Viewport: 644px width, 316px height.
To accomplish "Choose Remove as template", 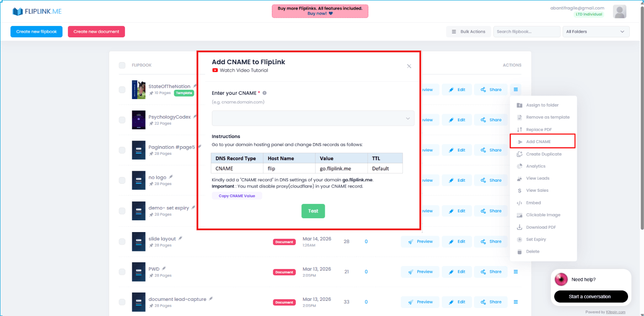I will pos(542,117).
